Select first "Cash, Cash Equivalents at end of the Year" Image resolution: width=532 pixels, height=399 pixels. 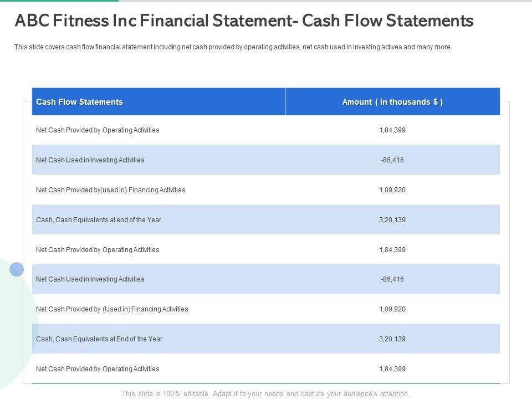click(99, 220)
